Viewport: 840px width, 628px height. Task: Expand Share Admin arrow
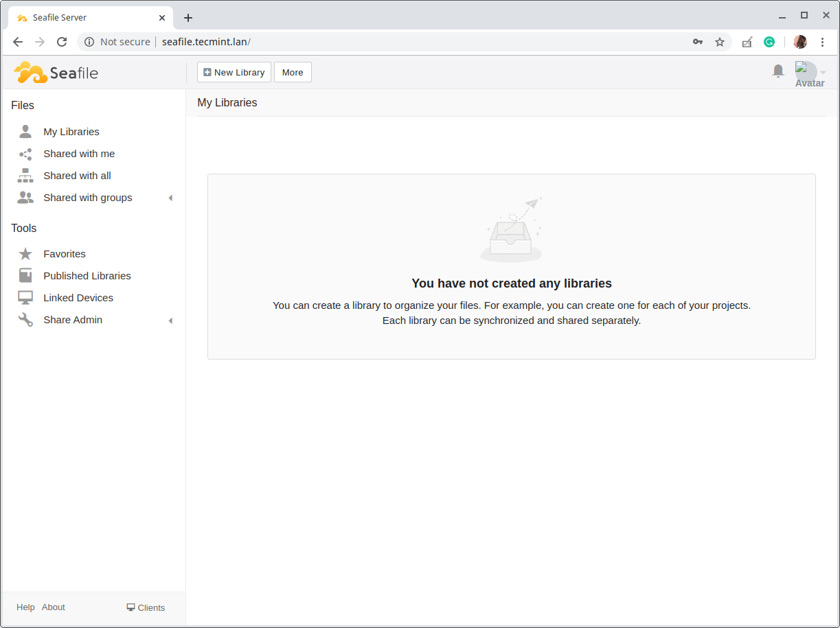point(170,321)
